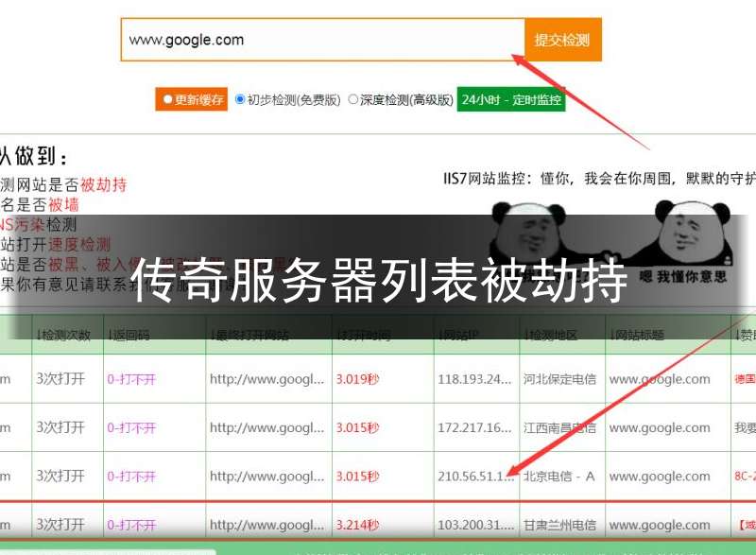Viewport: 756px width, 555px height.
Task: Click the 3.019秒 time value
Action: (x=357, y=379)
